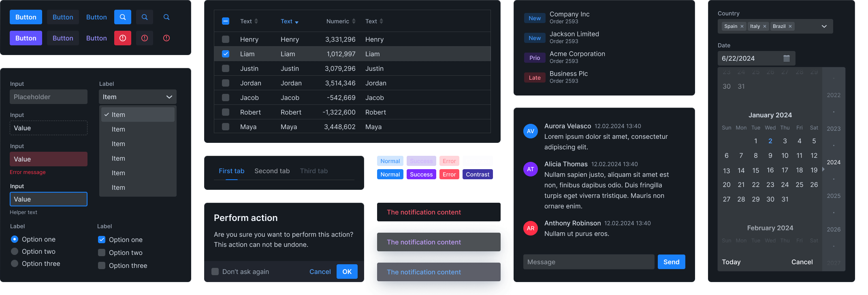Click the AV avatar of Aurora Velasco
Viewport: 868px width, 295px height.
pos(530,131)
